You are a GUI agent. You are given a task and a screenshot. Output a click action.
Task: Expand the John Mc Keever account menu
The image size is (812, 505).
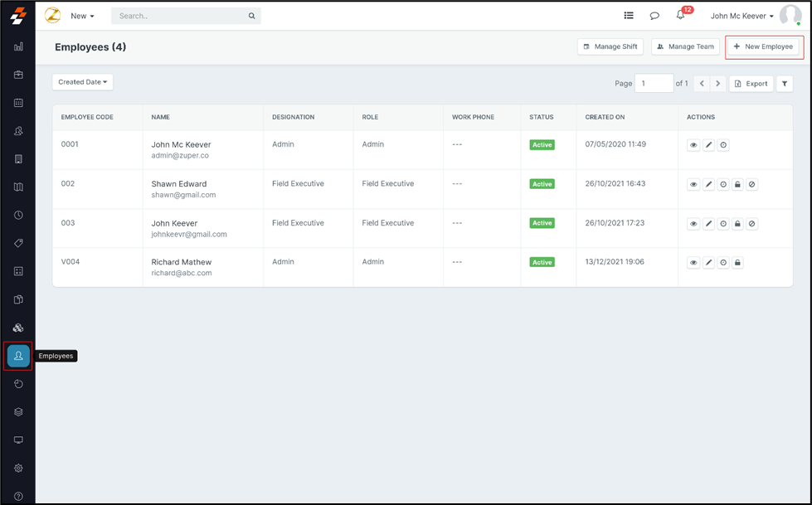tap(742, 16)
